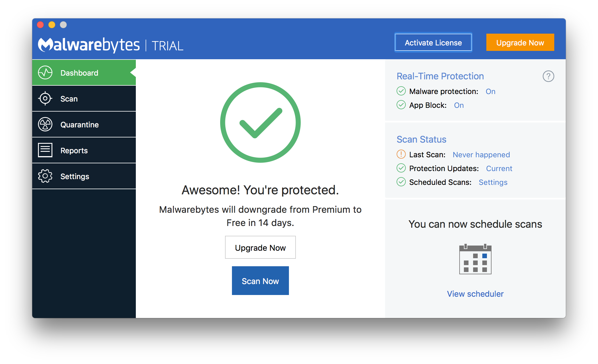The image size is (598, 364).
Task: Open Real-Time Protection help question mark
Action: (x=548, y=76)
